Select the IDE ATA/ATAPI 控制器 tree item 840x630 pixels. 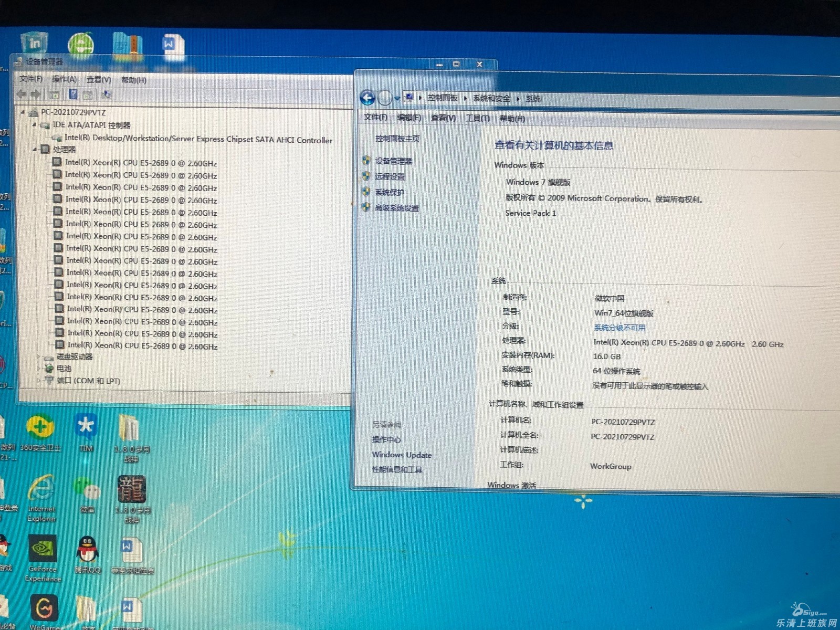(x=91, y=125)
